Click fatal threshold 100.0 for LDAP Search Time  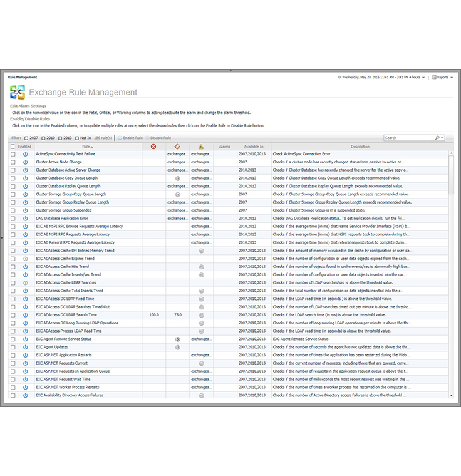point(154,315)
